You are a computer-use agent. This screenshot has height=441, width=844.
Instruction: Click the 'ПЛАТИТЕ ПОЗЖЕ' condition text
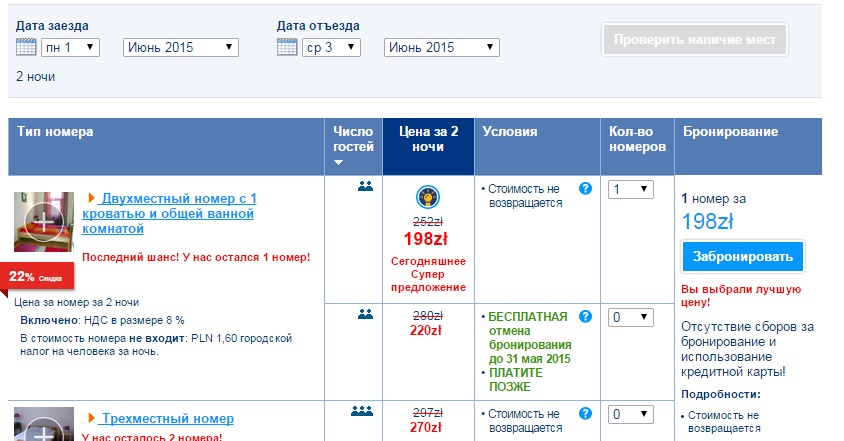pyautogui.click(x=516, y=380)
